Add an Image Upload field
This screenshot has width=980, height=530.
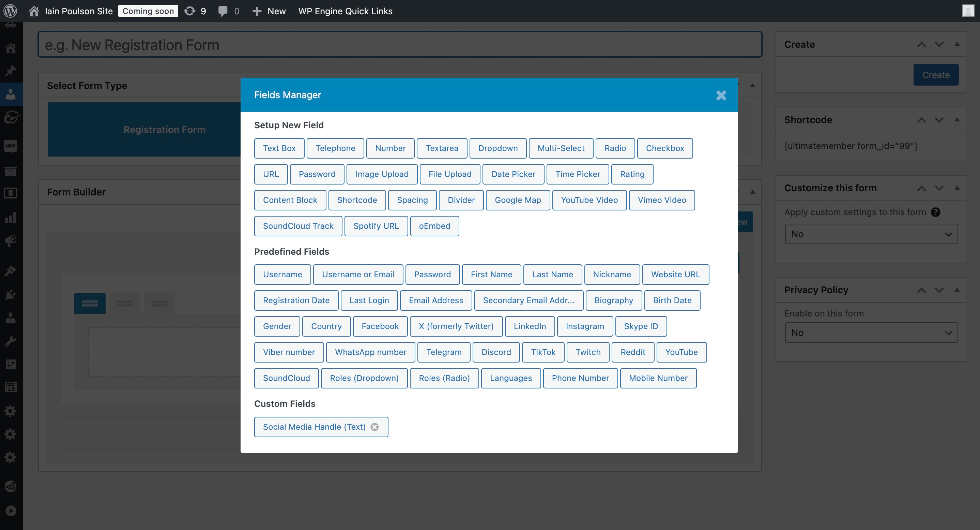coord(382,174)
